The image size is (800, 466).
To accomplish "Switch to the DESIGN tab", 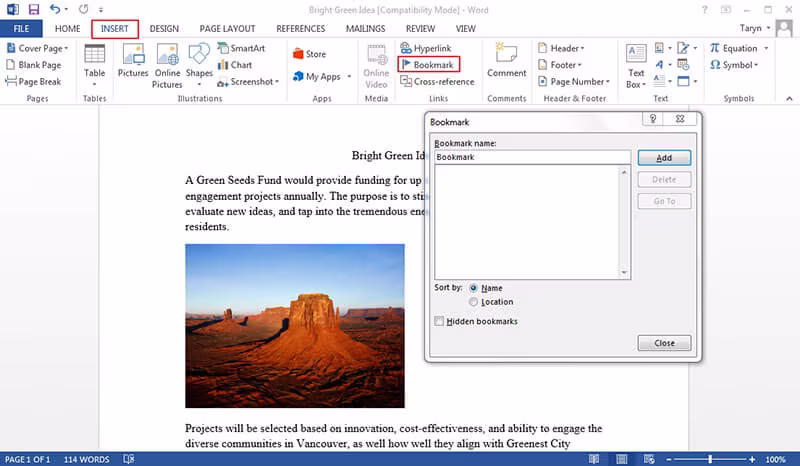I will point(164,29).
